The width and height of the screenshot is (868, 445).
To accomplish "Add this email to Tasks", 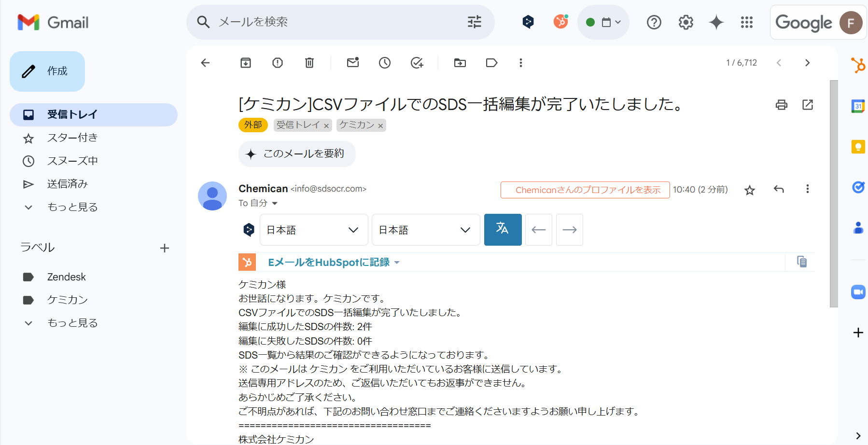I will (417, 63).
